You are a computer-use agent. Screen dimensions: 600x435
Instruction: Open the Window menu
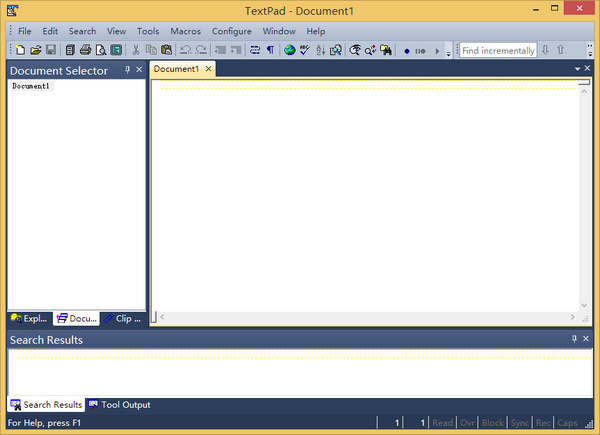tap(279, 31)
